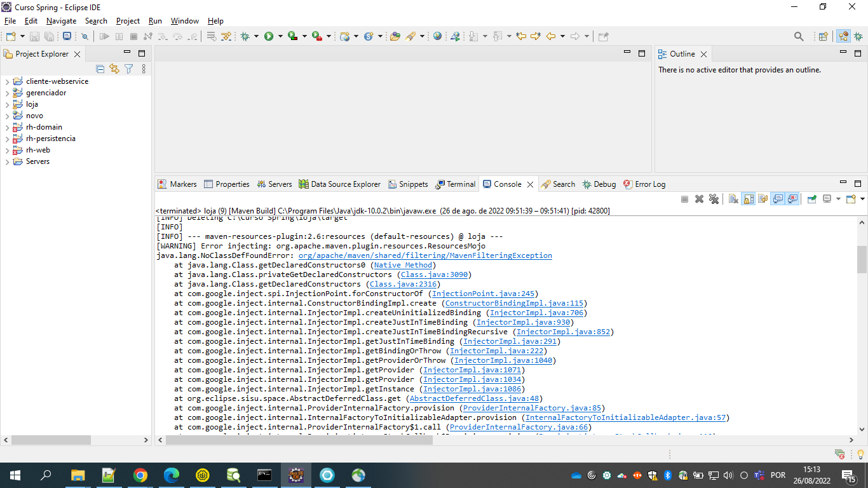Click Remove Launch gray X in Console
Viewport: 868px width, 488px height.
pyautogui.click(x=699, y=199)
